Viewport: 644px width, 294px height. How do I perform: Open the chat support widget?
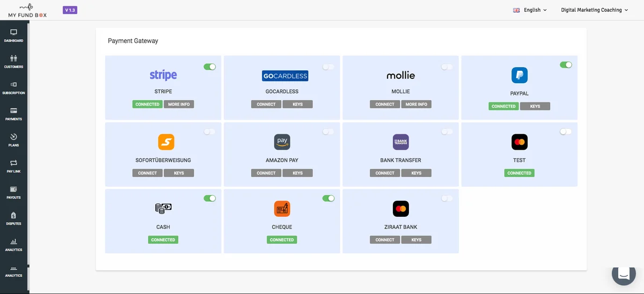(624, 274)
